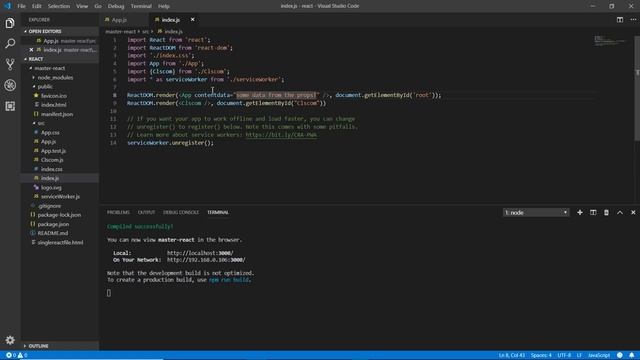Change language mode JavaScript in status bar

pos(599,356)
